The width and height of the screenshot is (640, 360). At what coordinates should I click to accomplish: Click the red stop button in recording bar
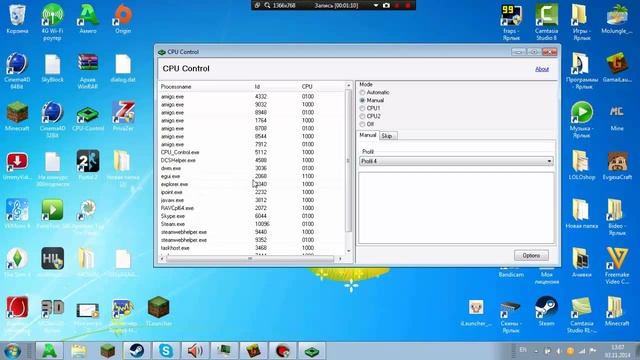[x=407, y=5]
